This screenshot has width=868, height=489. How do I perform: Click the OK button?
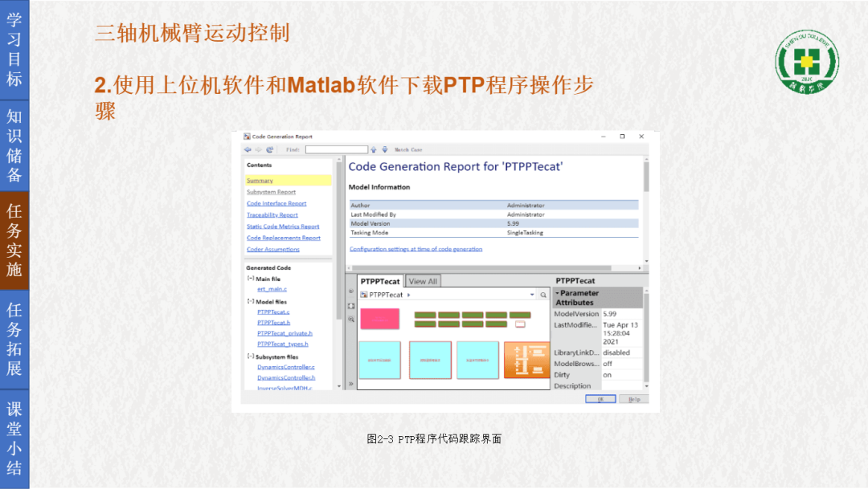click(600, 399)
